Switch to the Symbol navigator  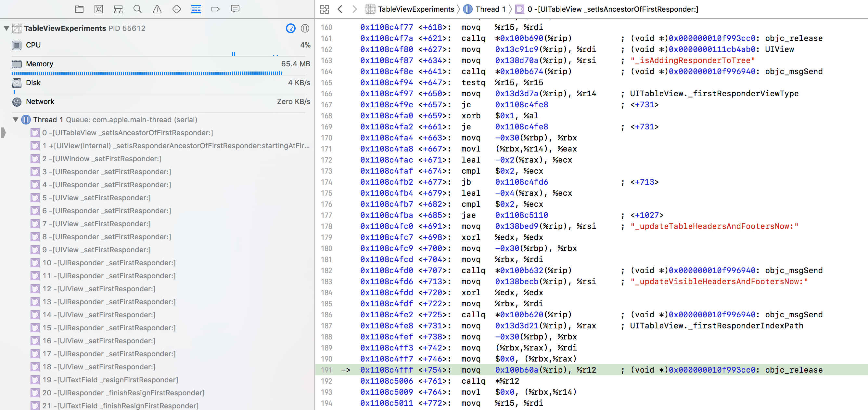(x=118, y=9)
